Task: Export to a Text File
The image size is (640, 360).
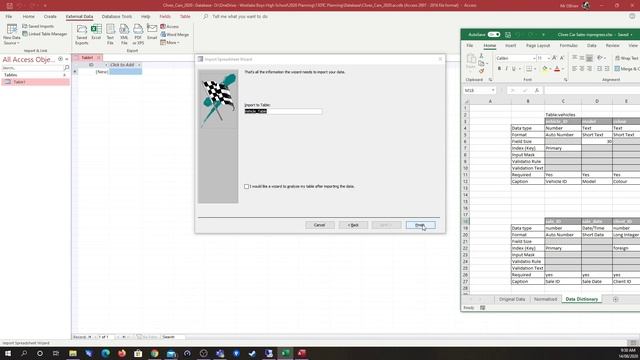Action: [x=110, y=34]
